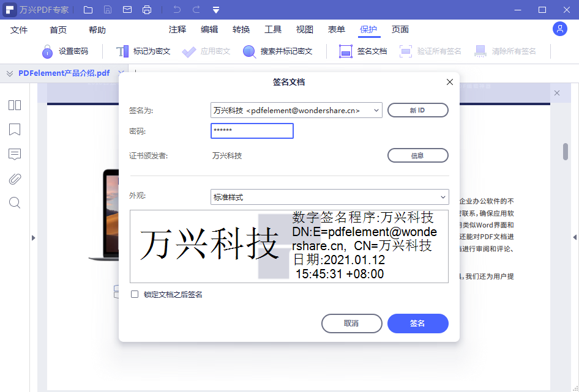Screen dimensions: 579x392
Task: Click the 新 ID button
Action: tap(417, 110)
